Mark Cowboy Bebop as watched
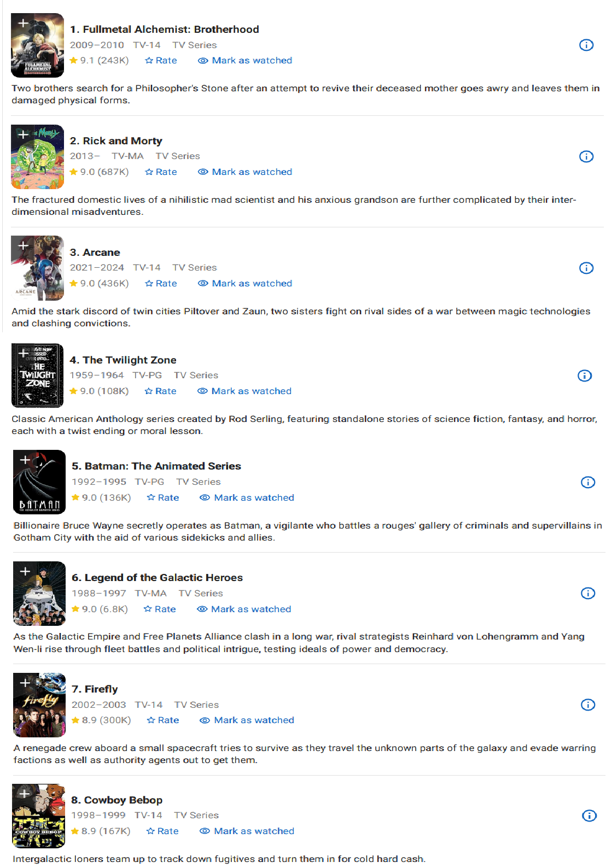The height and width of the screenshot is (868, 606). [x=247, y=831]
